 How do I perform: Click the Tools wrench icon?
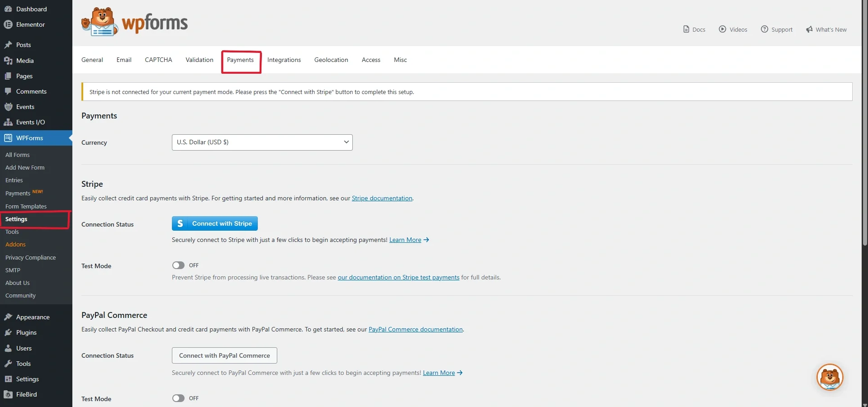[8, 364]
